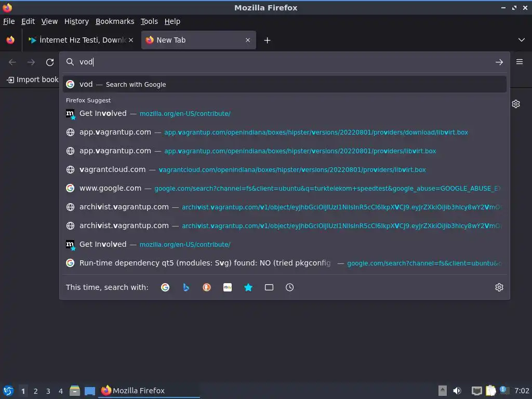Expand the list all tabs chevron
This screenshot has height=399, width=532.
pos(522,40)
